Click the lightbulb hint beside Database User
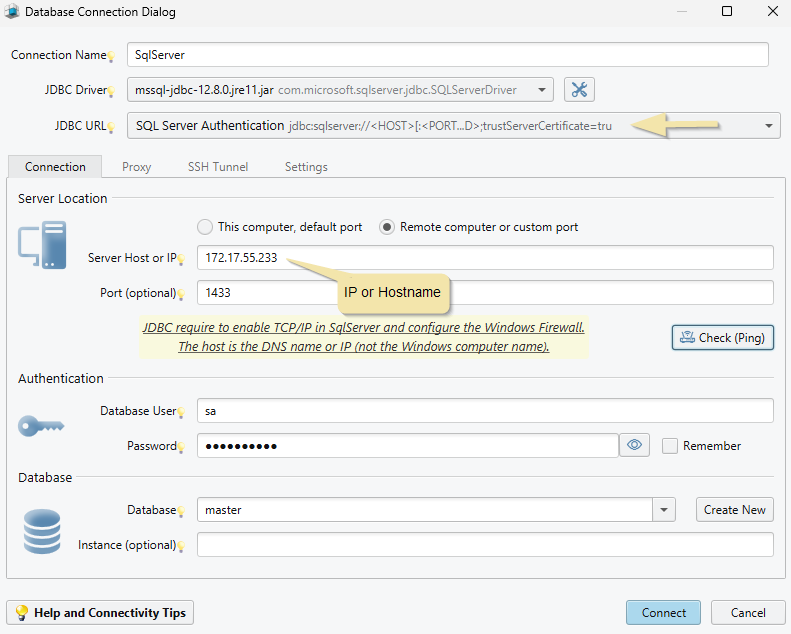Viewport: 791px width, 634px height. pos(182,413)
